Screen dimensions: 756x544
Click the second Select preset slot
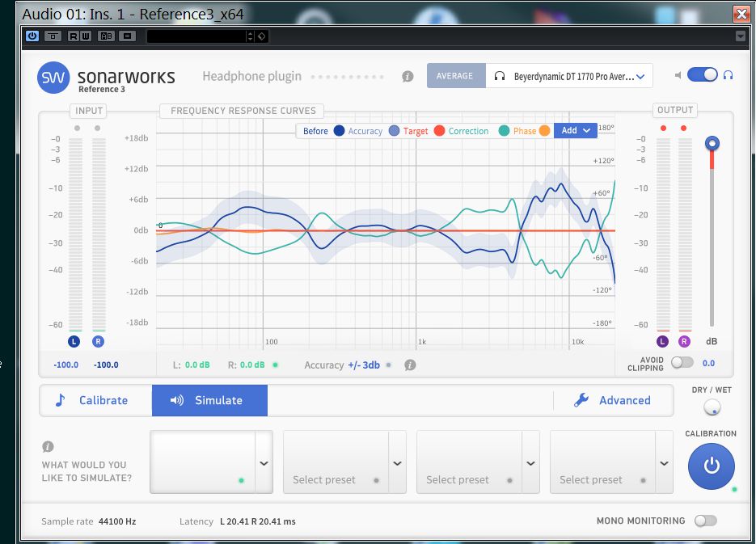click(336, 462)
